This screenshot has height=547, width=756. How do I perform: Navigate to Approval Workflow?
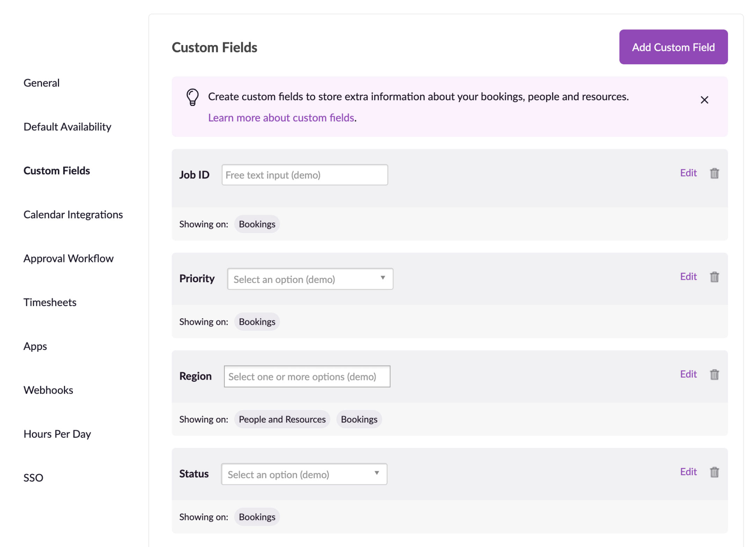tap(68, 258)
